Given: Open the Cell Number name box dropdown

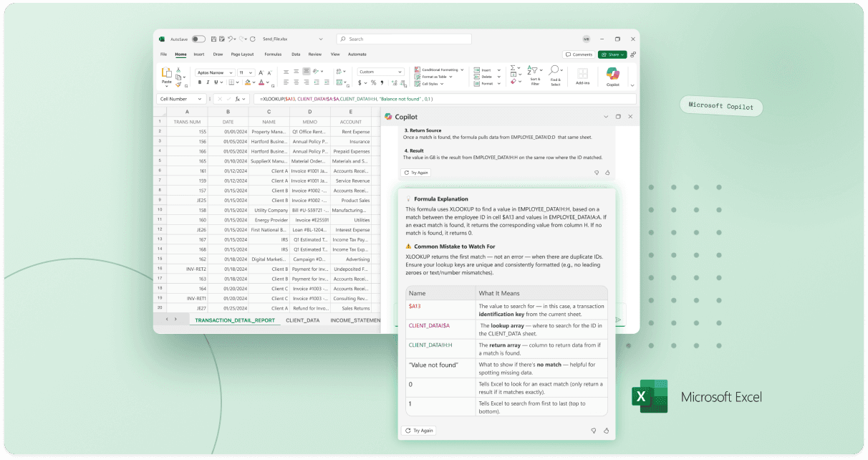Looking at the screenshot, I should 200,99.
